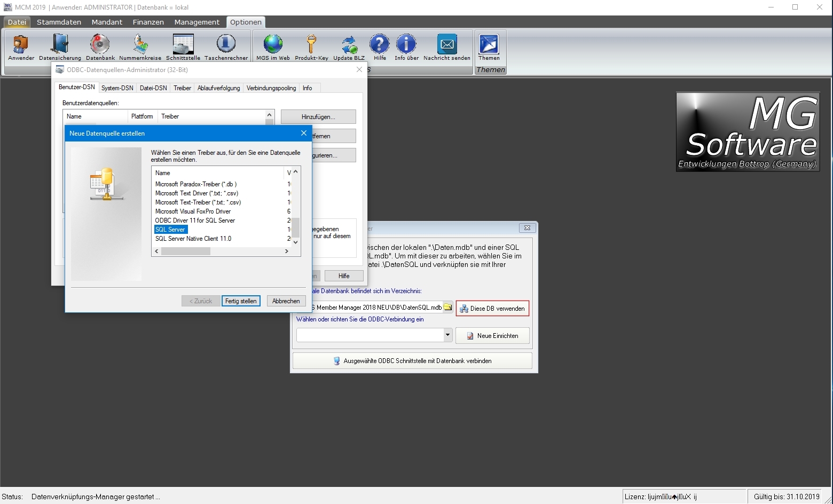The image size is (833, 504).
Task: Select Microsoft Text Driver (*.txt; *.csv)
Action: [x=197, y=193]
